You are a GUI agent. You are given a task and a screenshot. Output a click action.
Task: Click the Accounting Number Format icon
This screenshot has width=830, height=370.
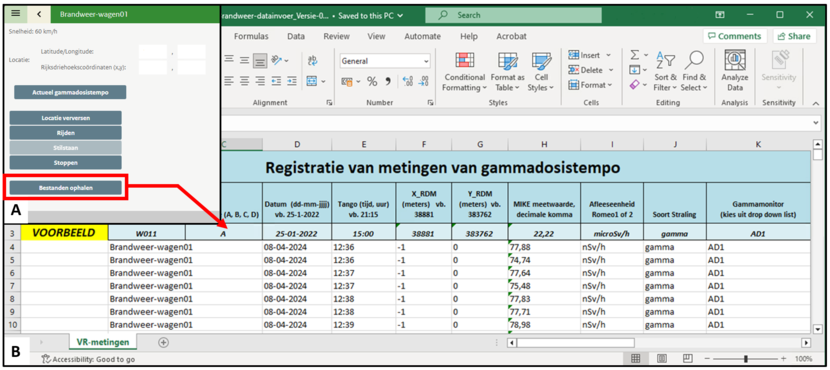coord(347,82)
